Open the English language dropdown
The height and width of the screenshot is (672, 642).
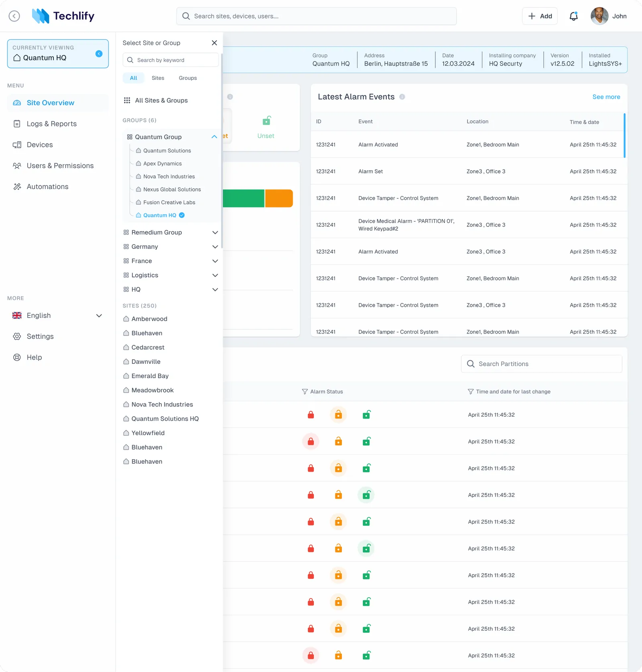point(58,316)
